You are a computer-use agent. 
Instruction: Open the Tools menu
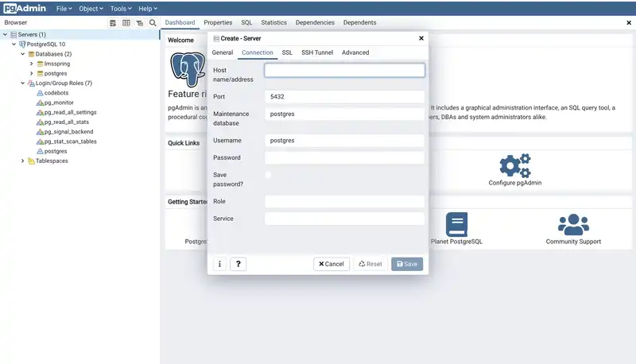point(118,9)
